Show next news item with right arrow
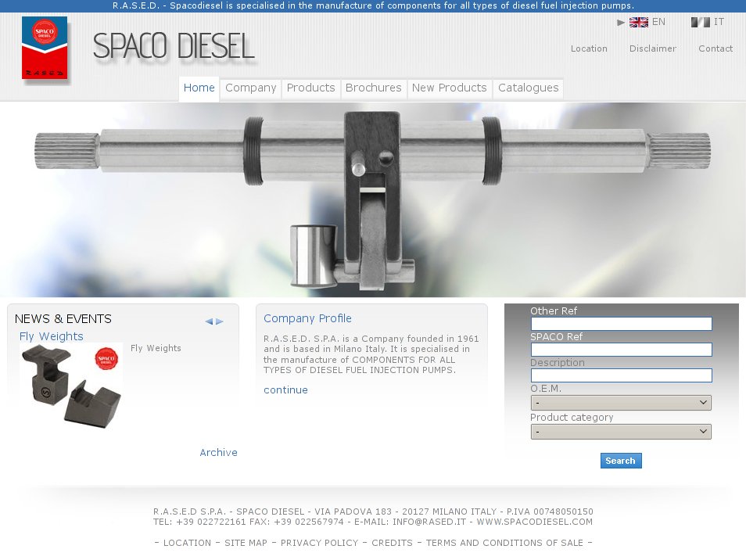 pyautogui.click(x=219, y=321)
